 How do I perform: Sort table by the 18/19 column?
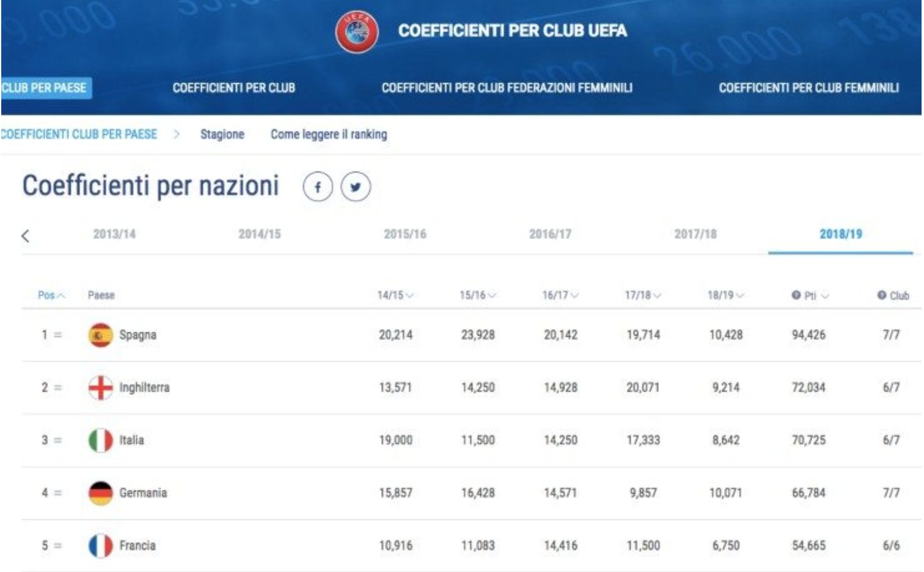click(x=725, y=295)
